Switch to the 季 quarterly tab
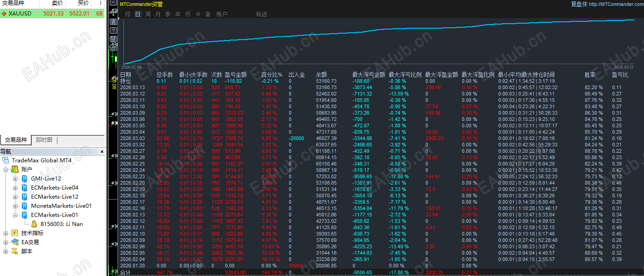The height and width of the screenshot is (276, 644). point(168,14)
